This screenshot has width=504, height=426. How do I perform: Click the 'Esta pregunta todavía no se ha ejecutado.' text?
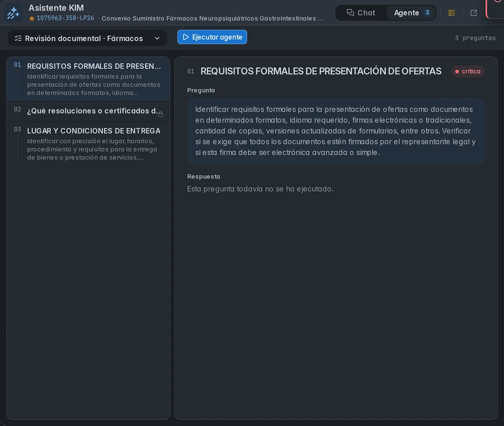coord(260,189)
